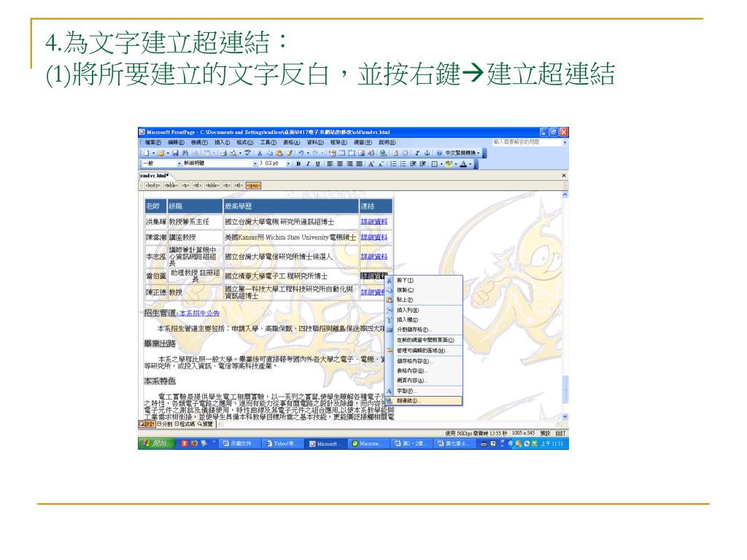Switch to 設計 view tab
The height and width of the screenshot is (560, 747).
pyautogui.click(x=147, y=424)
